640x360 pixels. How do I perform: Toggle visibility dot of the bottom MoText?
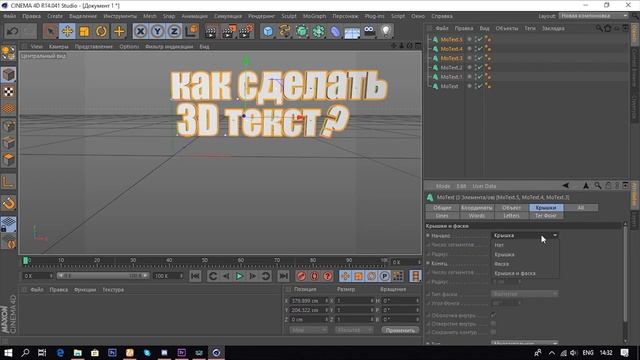(469, 86)
